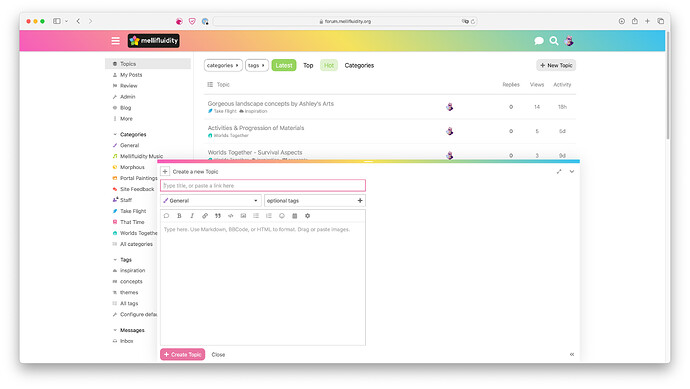Open the hamburger sidebar menu
Image resolution: width=690 pixels, height=389 pixels.
pyautogui.click(x=115, y=41)
